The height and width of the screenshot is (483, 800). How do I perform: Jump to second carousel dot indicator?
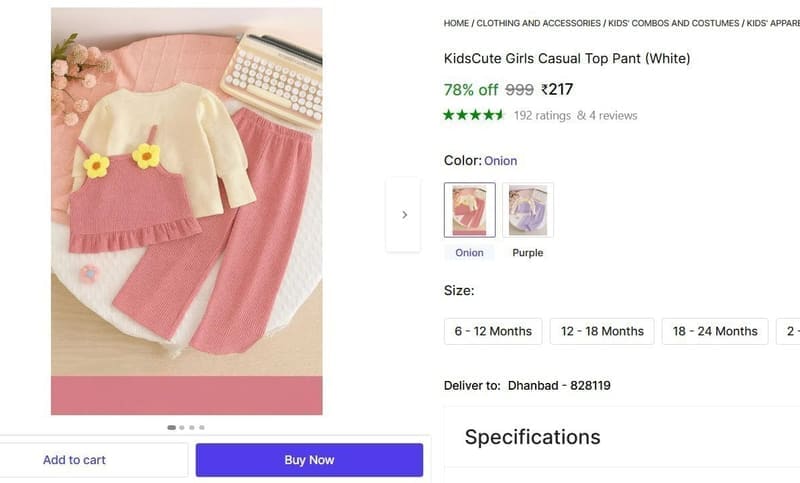pos(182,427)
